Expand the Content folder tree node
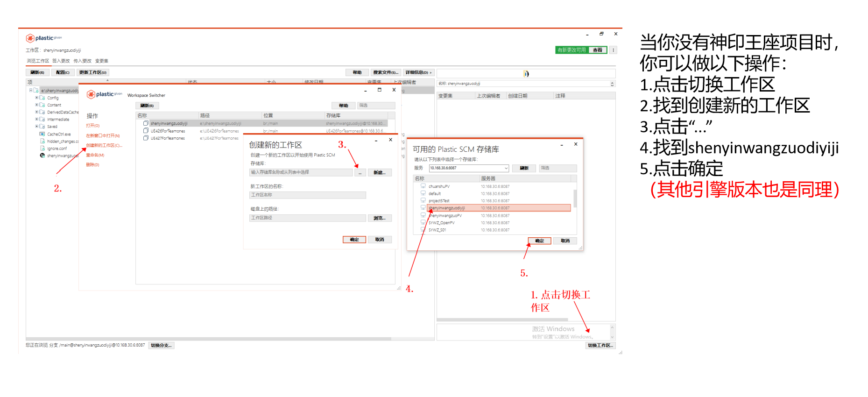This screenshot has width=868, height=397. (x=37, y=105)
